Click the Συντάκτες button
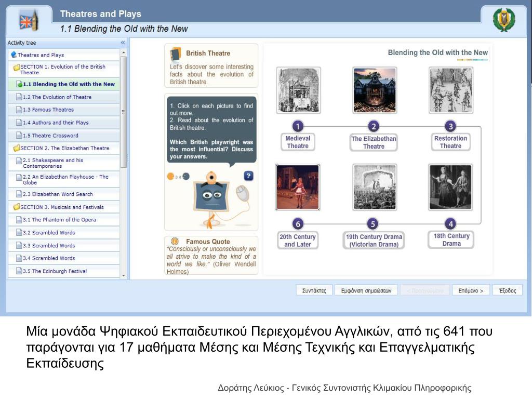The height and width of the screenshot is (399, 532). [x=314, y=290]
